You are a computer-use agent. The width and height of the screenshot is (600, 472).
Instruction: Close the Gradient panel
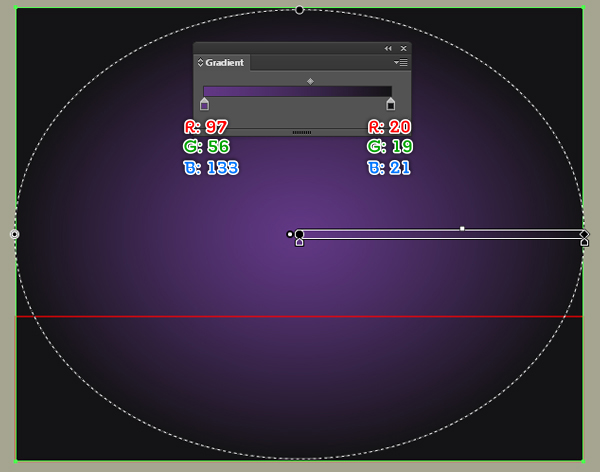pos(403,48)
